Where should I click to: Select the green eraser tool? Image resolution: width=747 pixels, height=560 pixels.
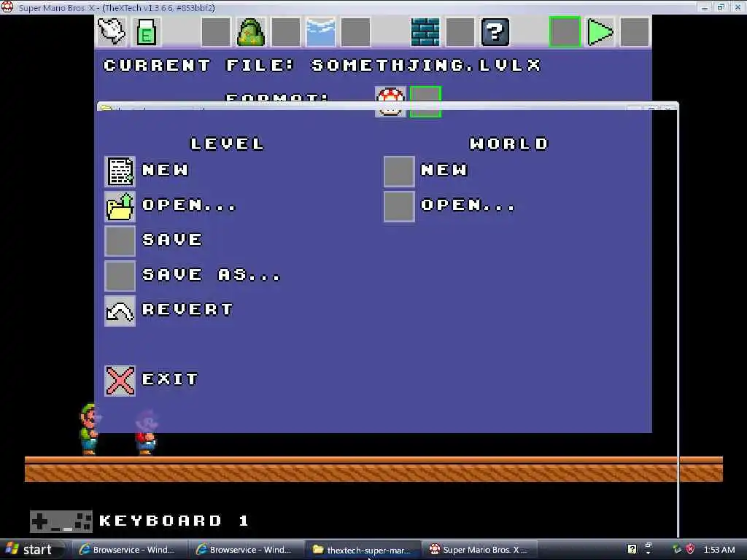tap(146, 32)
